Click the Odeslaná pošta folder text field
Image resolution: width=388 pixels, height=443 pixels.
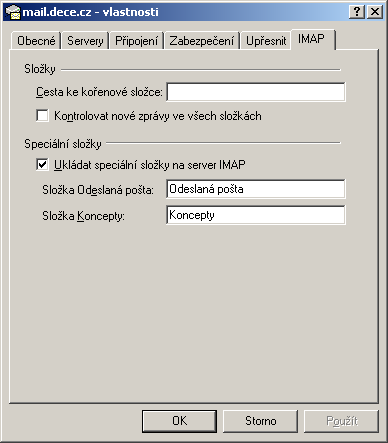tap(256, 189)
